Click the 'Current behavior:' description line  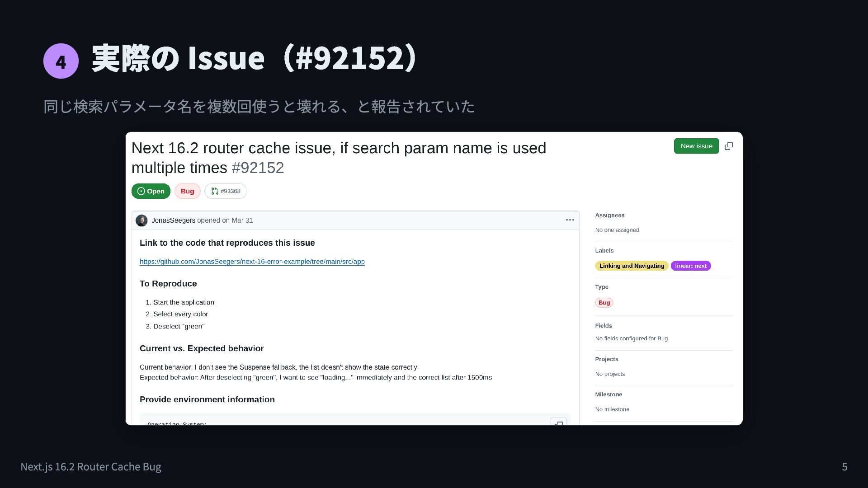click(x=278, y=367)
